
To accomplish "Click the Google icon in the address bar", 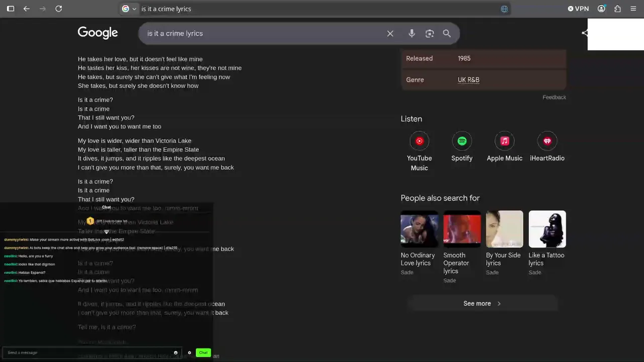I will coord(125,9).
